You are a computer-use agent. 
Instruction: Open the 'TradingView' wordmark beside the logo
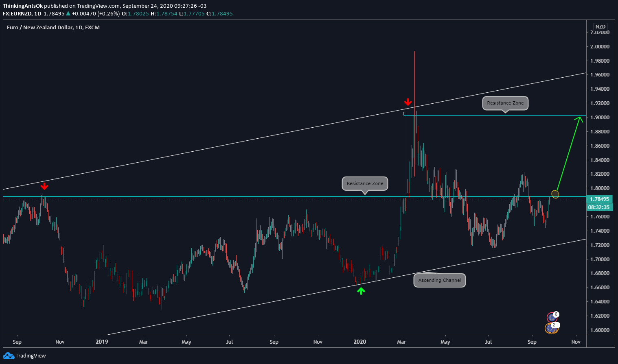click(x=31, y=356)
